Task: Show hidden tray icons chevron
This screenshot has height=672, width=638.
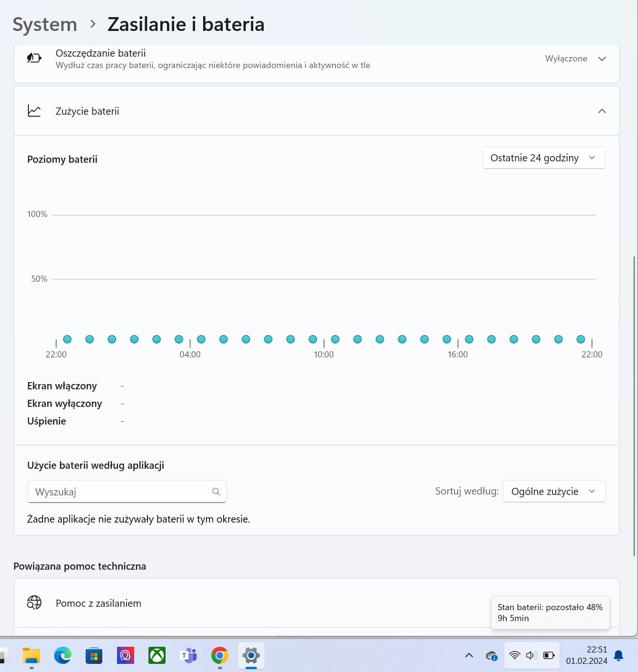Action: 469,656
